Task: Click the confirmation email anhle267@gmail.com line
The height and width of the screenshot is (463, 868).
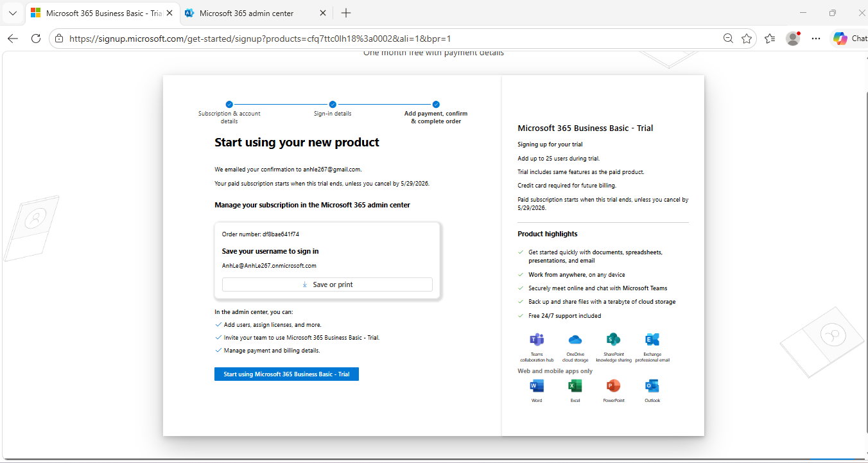Action: tap(288, 170)
